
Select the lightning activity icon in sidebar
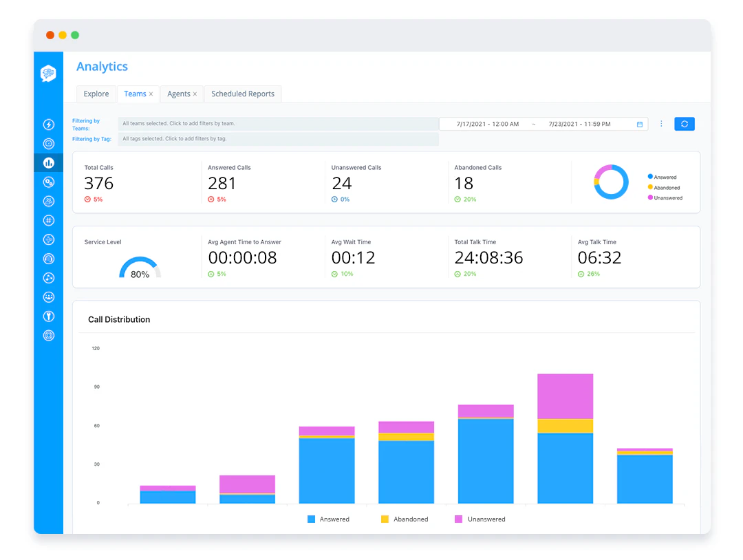[48, 125]
